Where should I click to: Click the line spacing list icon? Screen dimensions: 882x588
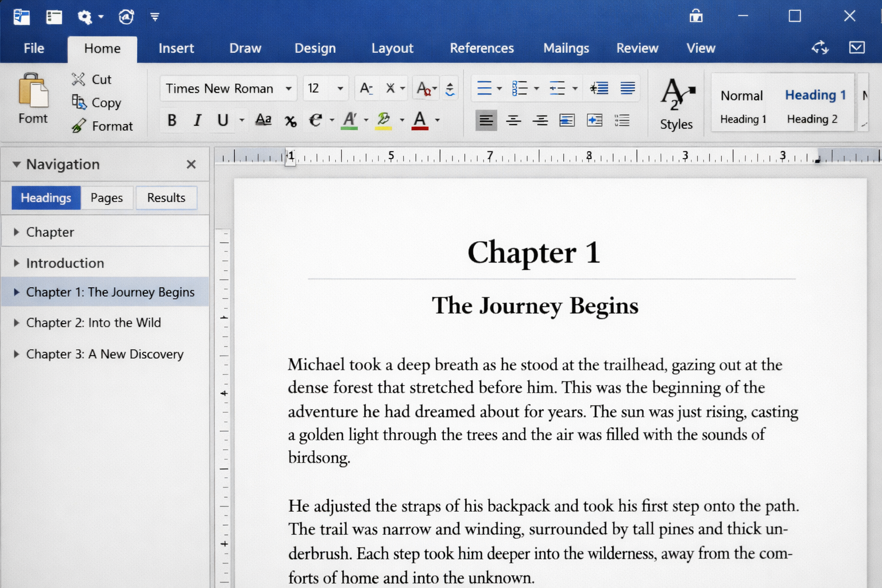pyautogui.click(x=622, y=120)
